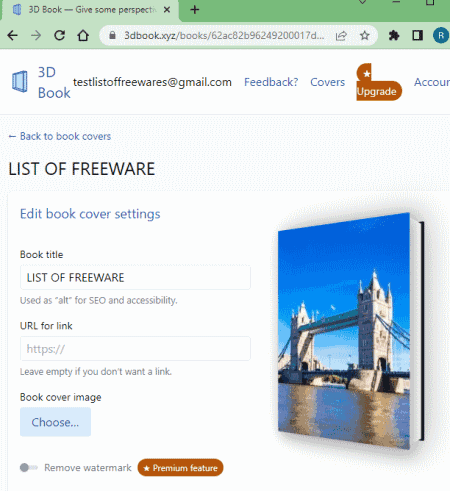
Task: Click the share page icon in address bar
Action: (x=341, y=35)
